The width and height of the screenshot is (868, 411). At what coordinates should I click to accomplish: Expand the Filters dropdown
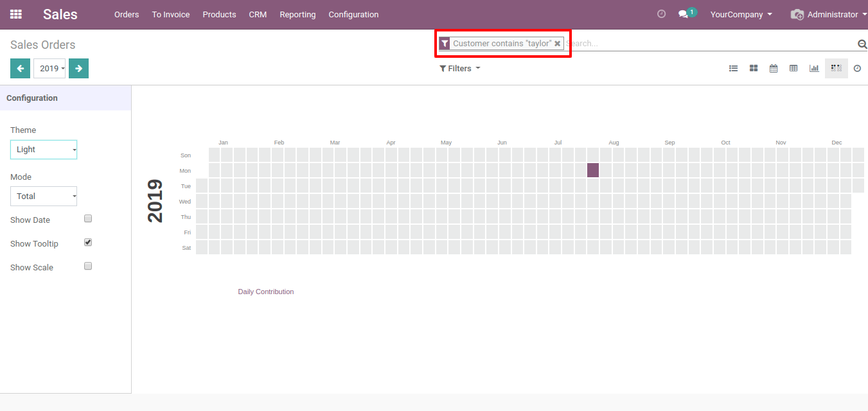460,69
